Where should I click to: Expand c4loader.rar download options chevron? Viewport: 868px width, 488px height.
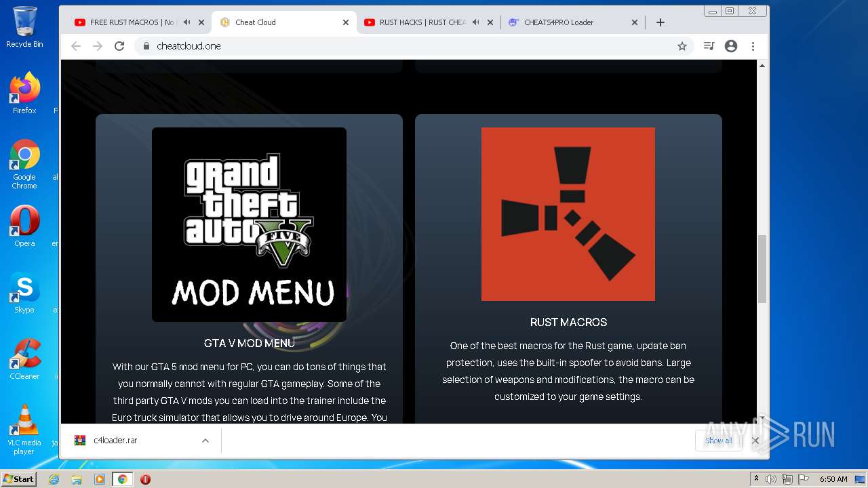point(205,441)
